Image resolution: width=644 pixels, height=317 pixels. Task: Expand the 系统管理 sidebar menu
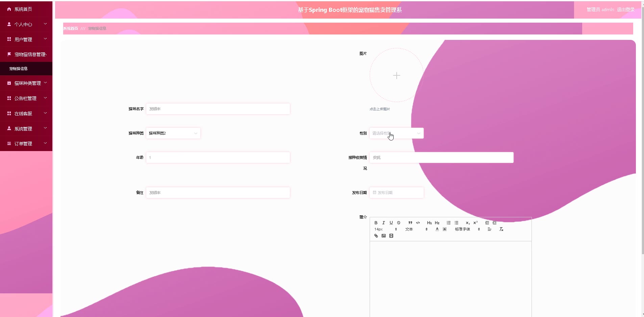pyautogui.click(x=26, y=129)
